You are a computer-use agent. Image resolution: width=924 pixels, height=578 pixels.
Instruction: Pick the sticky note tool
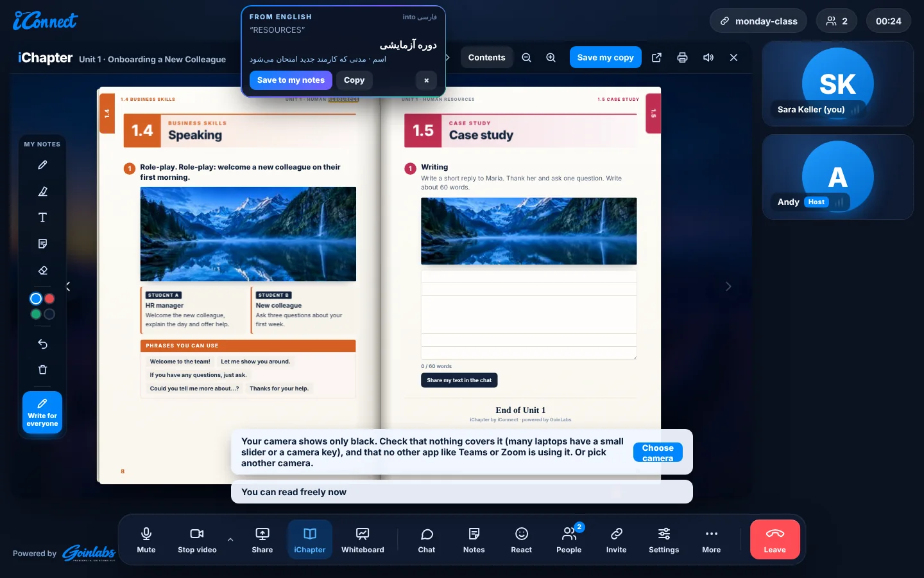point(42,244)
